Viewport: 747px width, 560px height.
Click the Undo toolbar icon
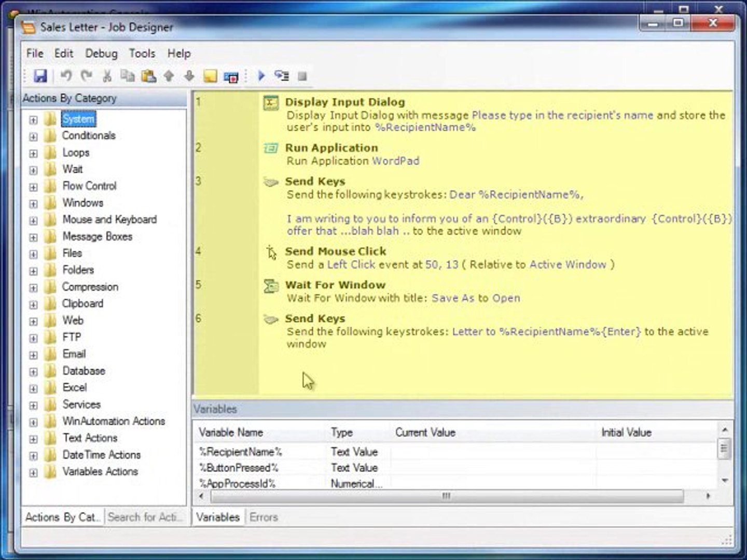[66, 76]
